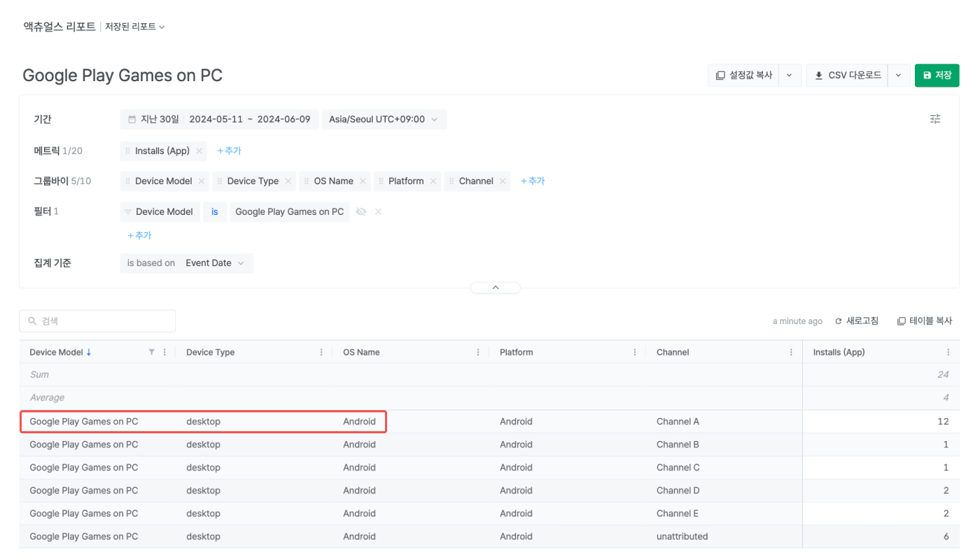Click the Channel column header
Screen dimensions: 980x560
click(x=673, y=352)
